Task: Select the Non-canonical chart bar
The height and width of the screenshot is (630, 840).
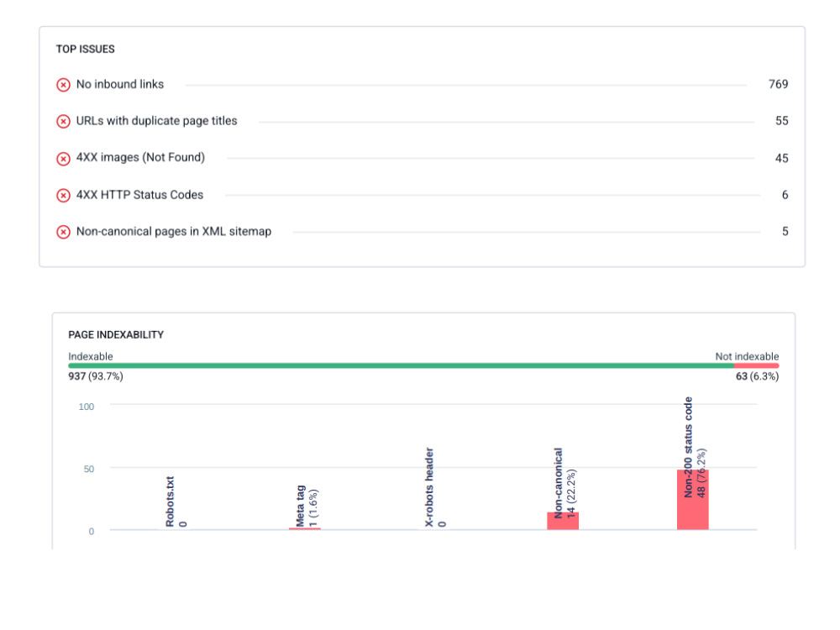Action: (x=563, y=521)
